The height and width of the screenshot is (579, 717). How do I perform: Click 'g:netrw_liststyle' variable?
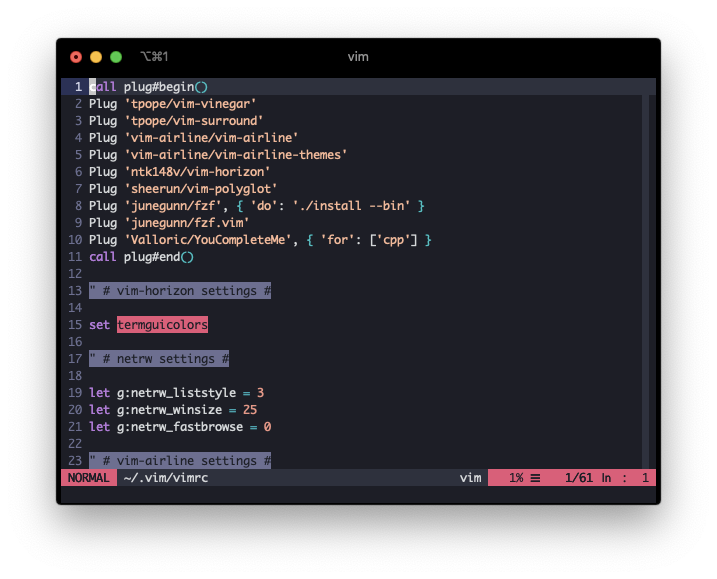click(x=177, y=393)
